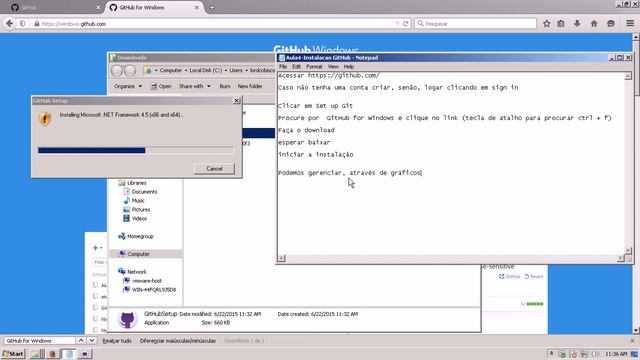Open the Notepad Help menu
This screenshot has height=360, width=640.
click(349, 67)
